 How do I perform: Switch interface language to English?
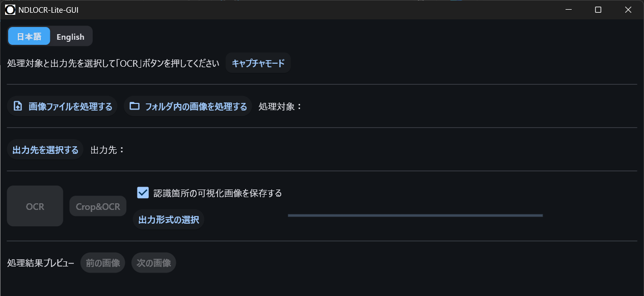71,37
